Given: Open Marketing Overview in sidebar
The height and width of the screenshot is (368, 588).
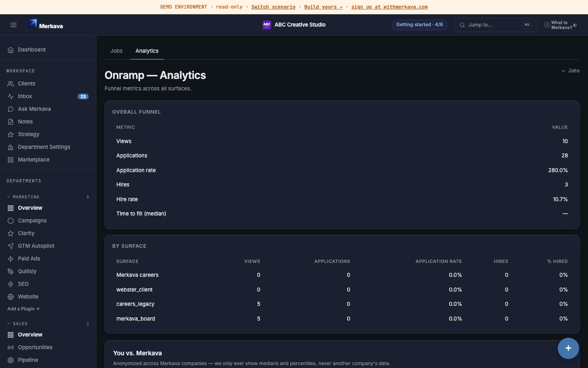Looking at the screenshot, I should tap(48, 208).
